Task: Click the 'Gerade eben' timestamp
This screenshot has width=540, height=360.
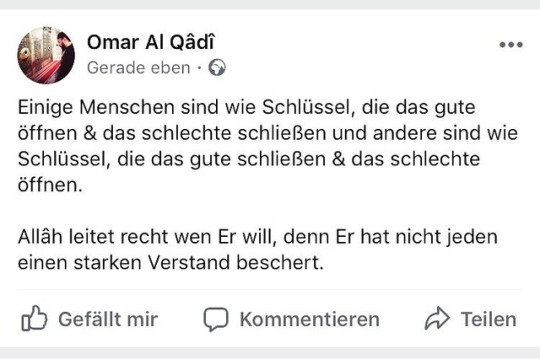Action: point(138,68)
